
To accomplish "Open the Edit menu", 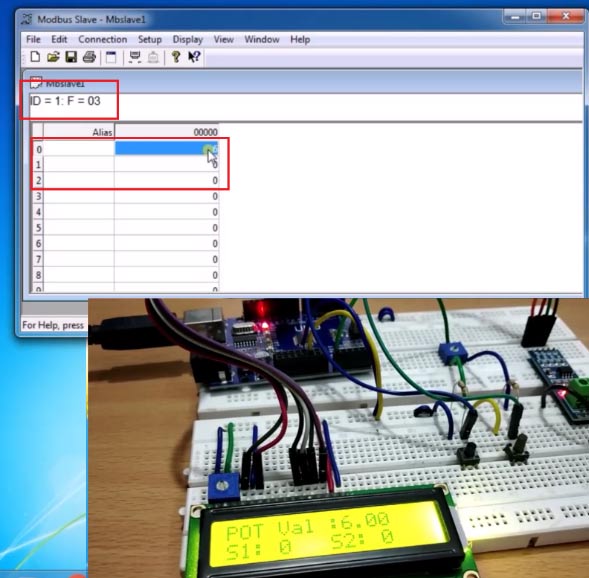I will 59,39.
